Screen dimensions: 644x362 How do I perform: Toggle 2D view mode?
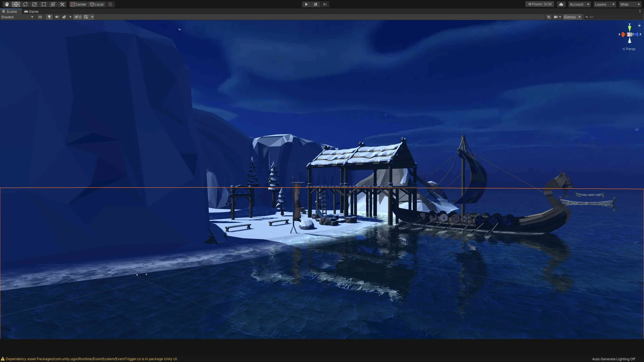[40, 17]
